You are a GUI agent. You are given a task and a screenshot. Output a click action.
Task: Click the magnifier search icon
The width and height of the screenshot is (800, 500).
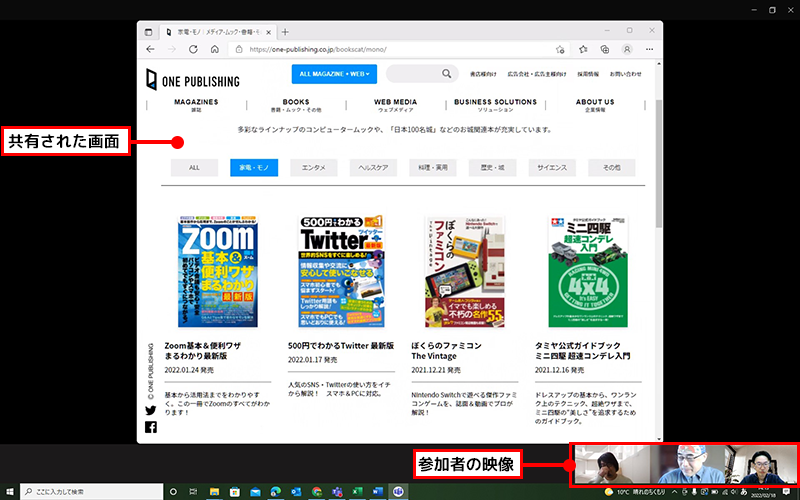[446, 74]
